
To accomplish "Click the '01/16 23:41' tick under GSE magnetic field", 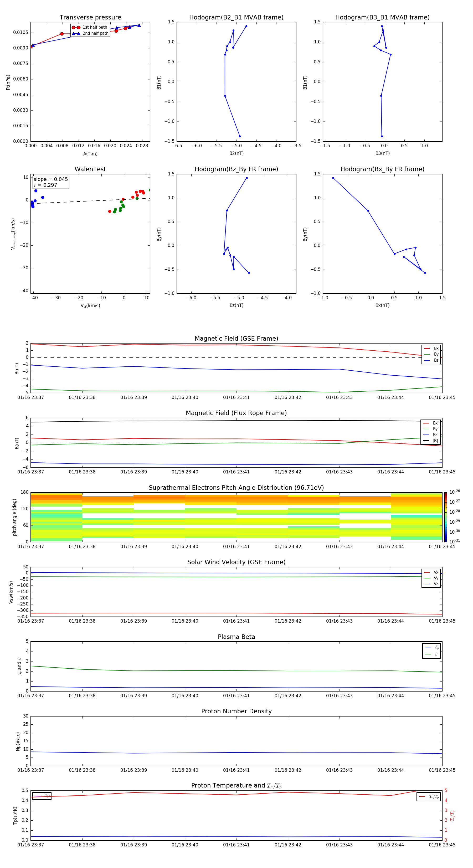I will tap(236, 397).
